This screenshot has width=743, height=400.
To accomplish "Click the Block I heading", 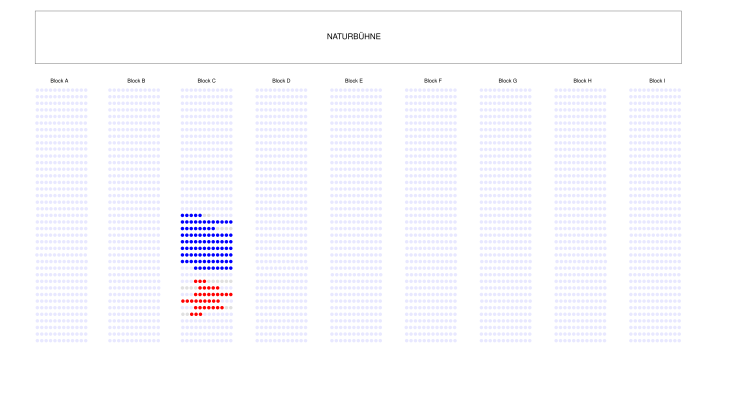I will [656, 80].
